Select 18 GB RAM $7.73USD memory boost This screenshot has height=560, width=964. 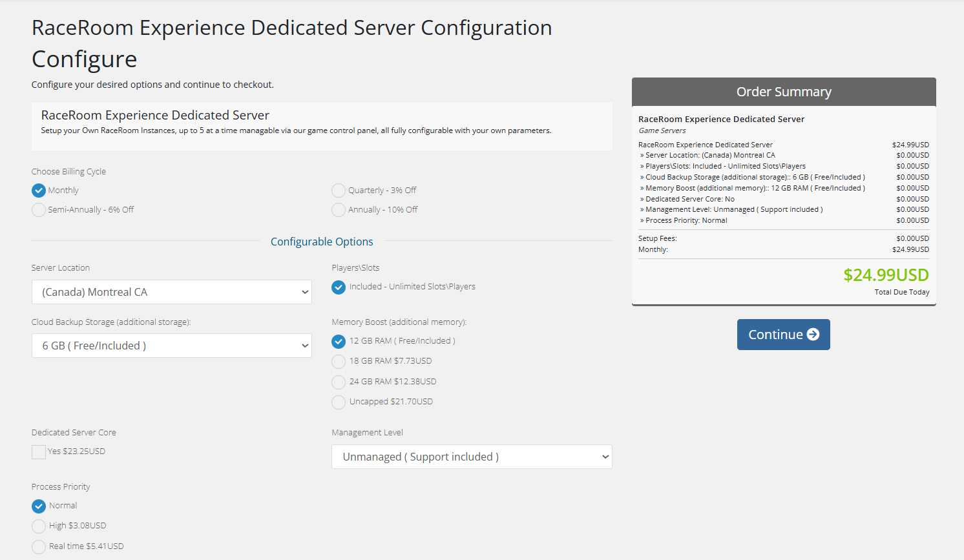339,361
